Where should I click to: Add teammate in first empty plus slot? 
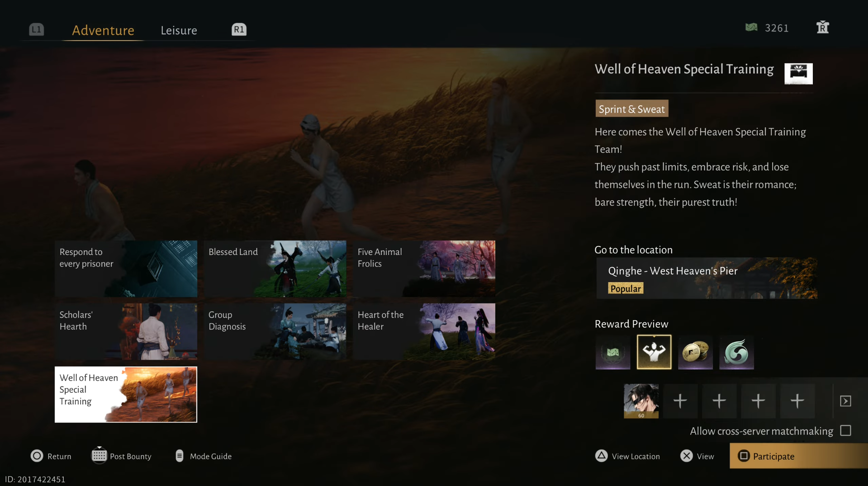click(x=680, y=401)
